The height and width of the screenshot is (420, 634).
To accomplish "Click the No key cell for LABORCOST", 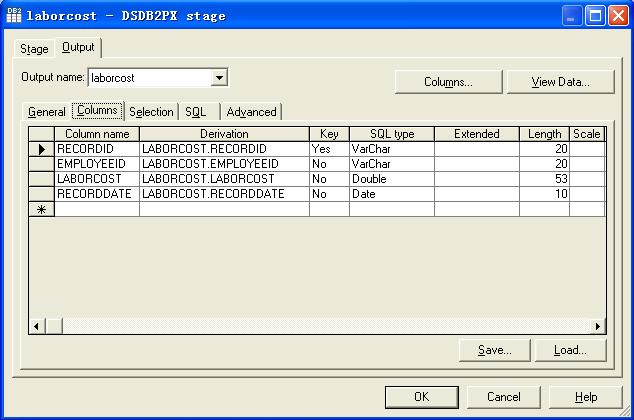I will 329,179.
